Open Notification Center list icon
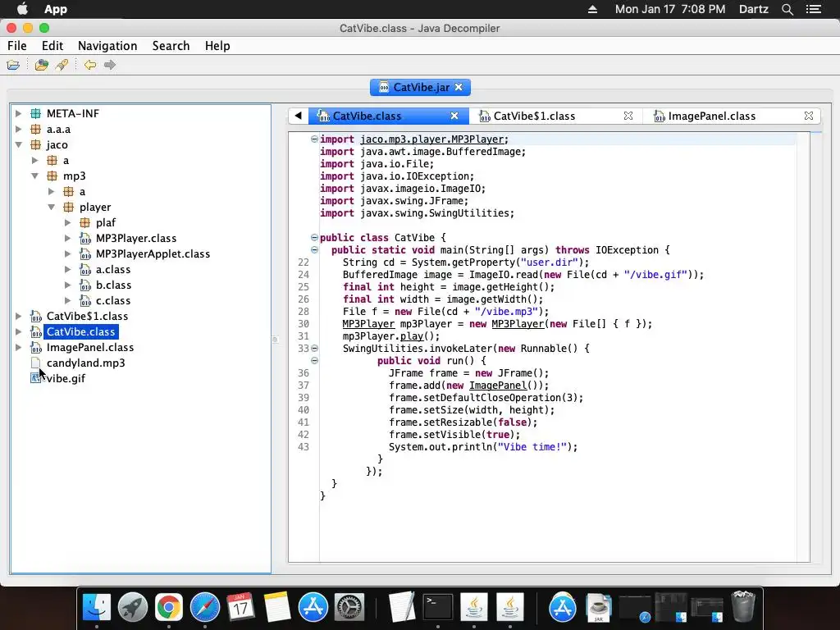Viewport: 840px width, 630px height. tap(814, 9)
